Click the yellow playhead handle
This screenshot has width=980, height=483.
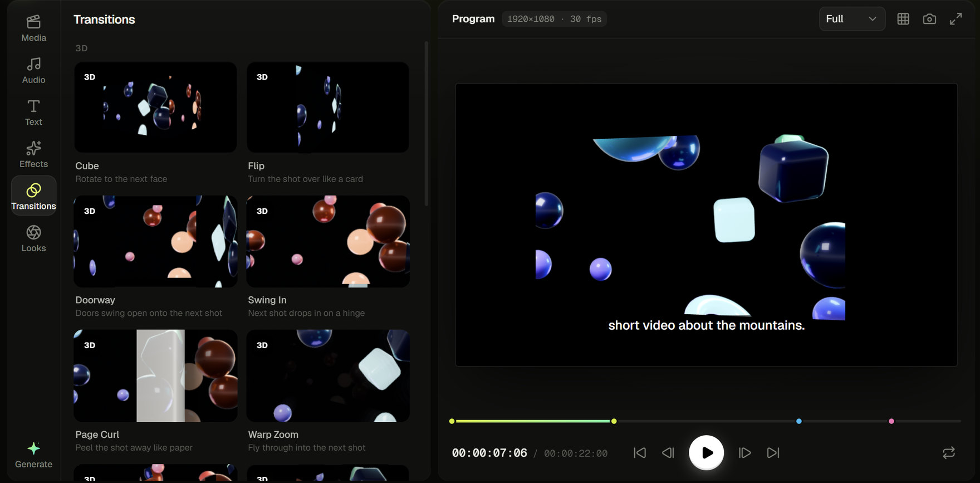[x=614, y=421]
